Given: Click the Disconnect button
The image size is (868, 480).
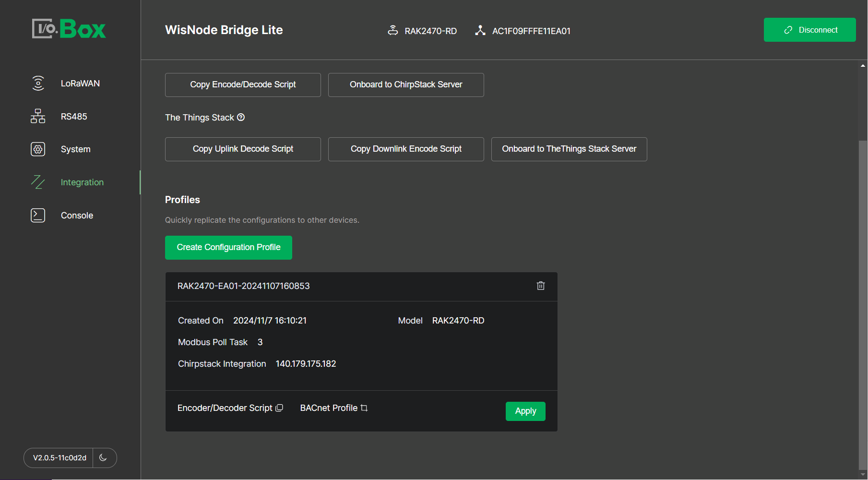Looking at the screenshot, I should [809, 30].
